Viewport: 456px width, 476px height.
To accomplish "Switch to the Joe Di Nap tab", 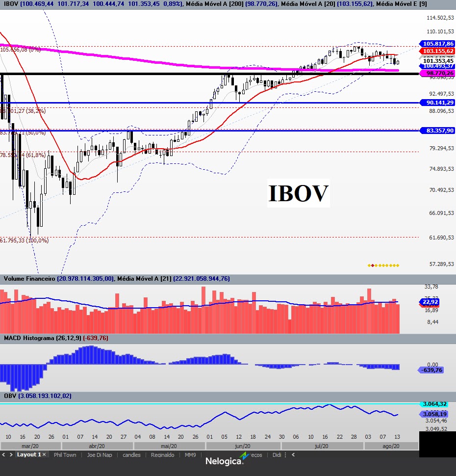I will [100, 455].
